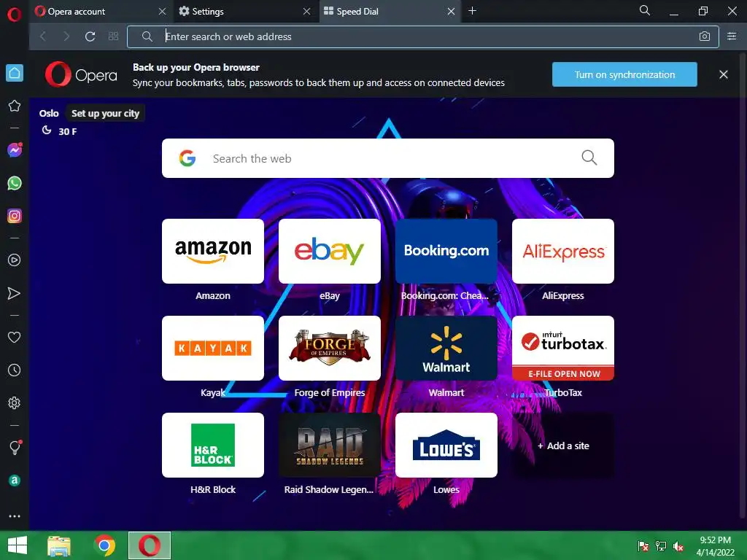Image resolution: width=747 pixels, height=560 pixels.
Task: Take a snapshot with the camera icon
Action: pos(705,36)
